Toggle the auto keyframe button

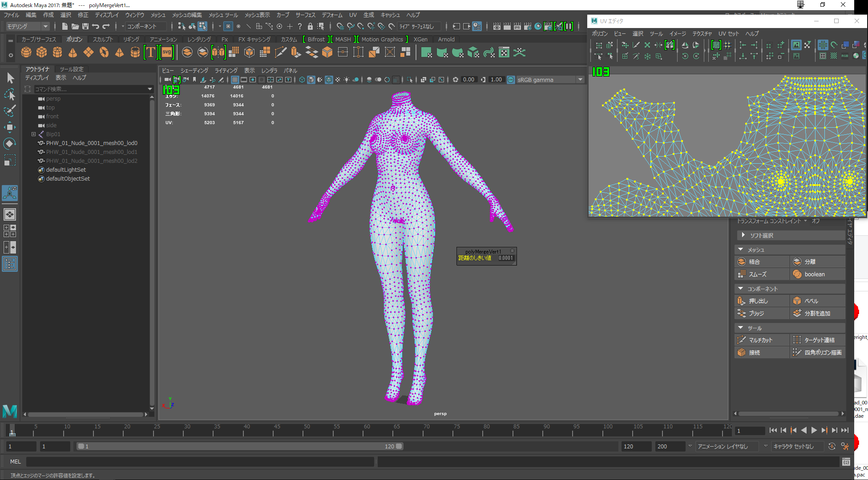point(832,446)
